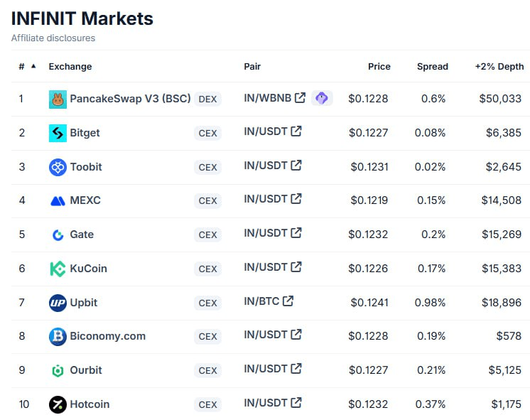Screen dimensions: 530x420
Task: Click the Ourbit exchange logo
Action: pyautogui.click(x=58, y=370)
